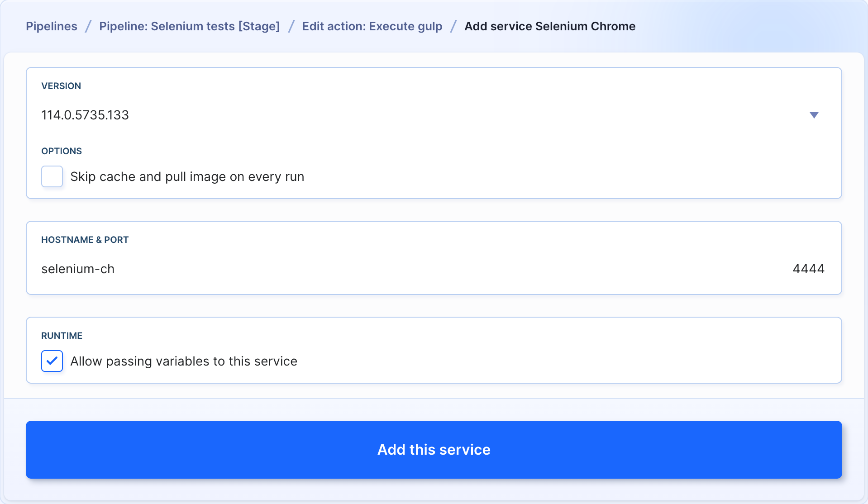The height and width of the screenshot is (504, 868).
Task: Click the VERSION section label
Action: coord(61,86)
